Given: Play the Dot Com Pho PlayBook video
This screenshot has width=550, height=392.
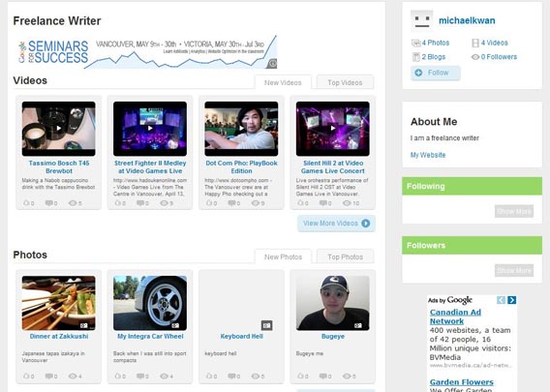Looking at the screenshot, I should (241, 129).
